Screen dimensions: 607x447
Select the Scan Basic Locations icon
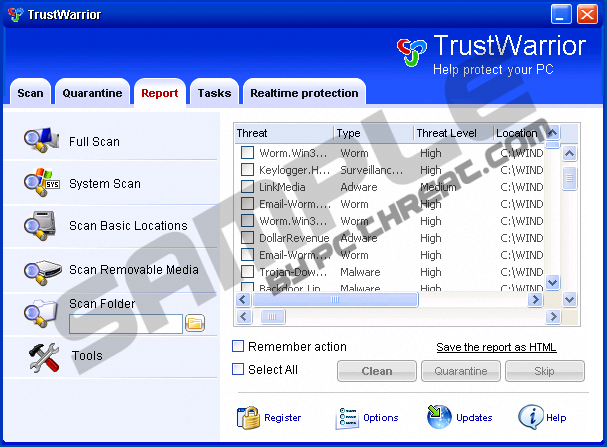click(40, 226)
